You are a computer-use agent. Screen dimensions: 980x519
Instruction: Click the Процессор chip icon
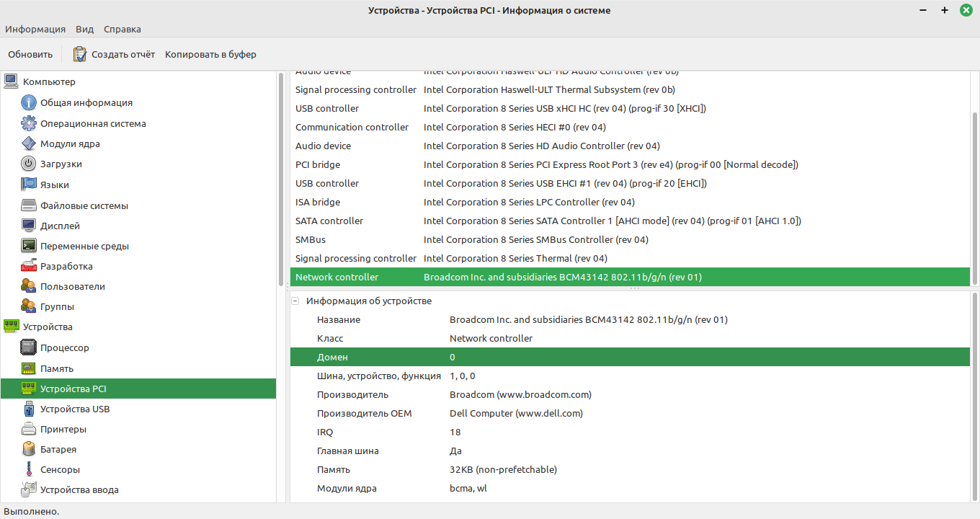point(29,347)
